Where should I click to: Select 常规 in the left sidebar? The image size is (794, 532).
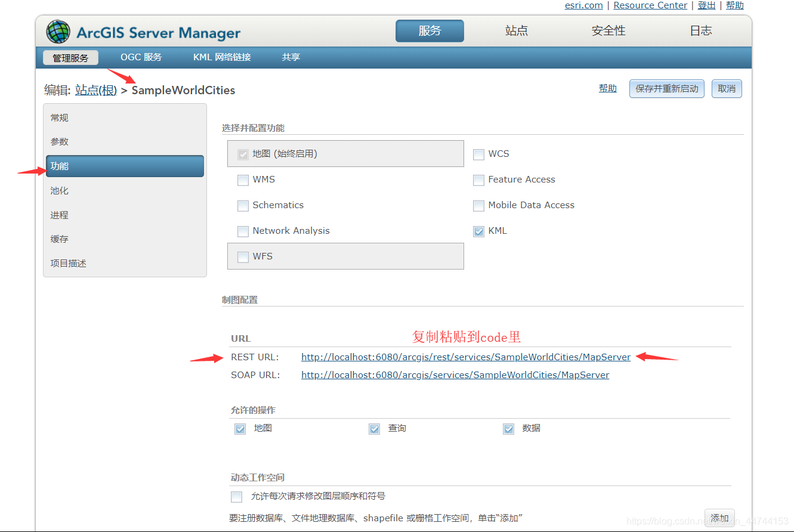[x=125, y=118]
